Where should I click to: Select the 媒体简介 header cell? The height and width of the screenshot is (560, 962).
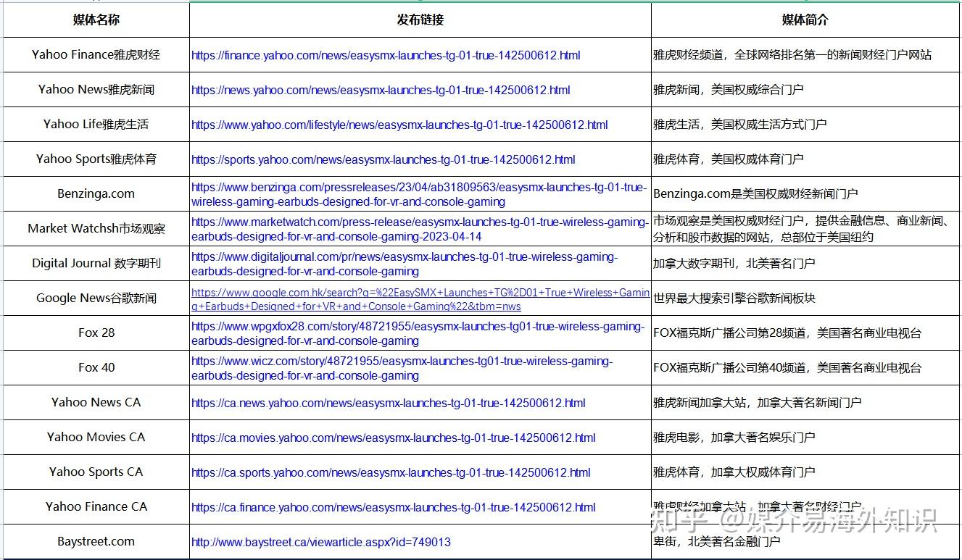[x=805, y=20]
